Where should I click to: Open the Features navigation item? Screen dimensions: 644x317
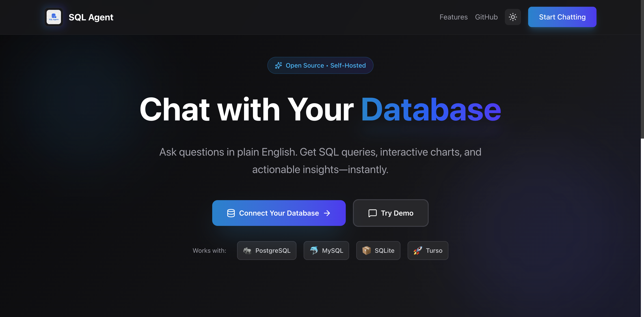pyautogui.click(x=454, y=17)
